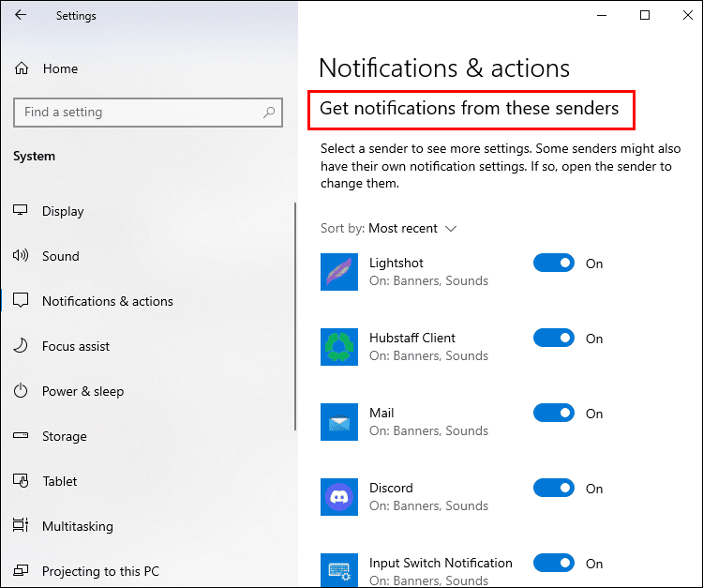Open Lightshot sender settings by its name
The image size is (703, 588).
[396, 263]
